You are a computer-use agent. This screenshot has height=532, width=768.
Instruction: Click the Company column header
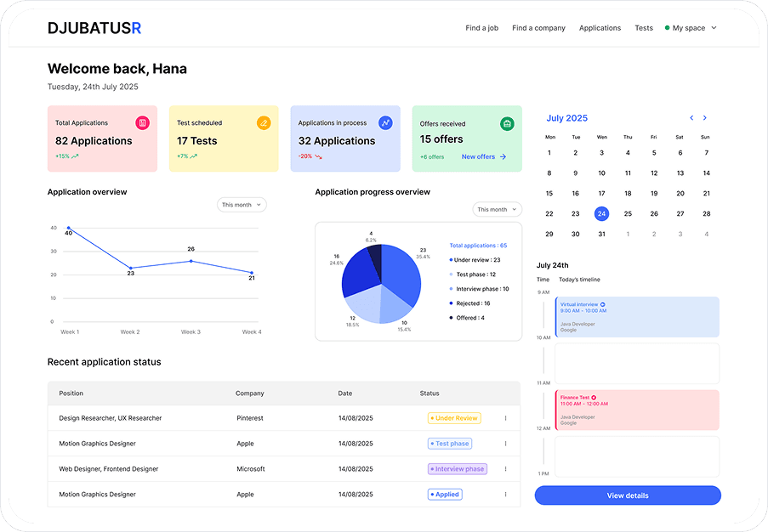click(x=250, y=393)
